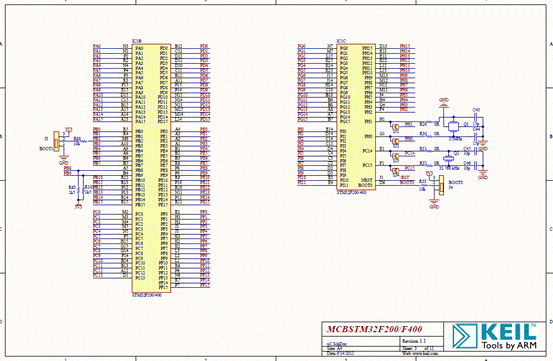This screenshot has width=553, height=361.
Task: Select capacitor C44 symbol
Action: (476, 136)
